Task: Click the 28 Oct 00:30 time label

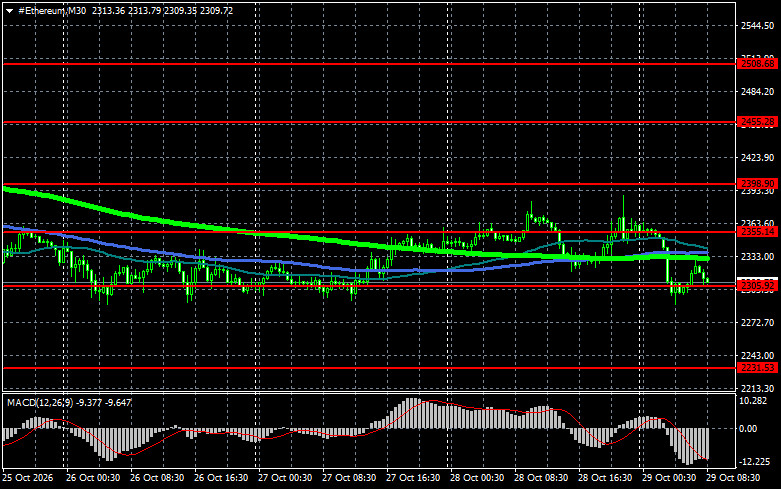Action: (x=477, y=478)
